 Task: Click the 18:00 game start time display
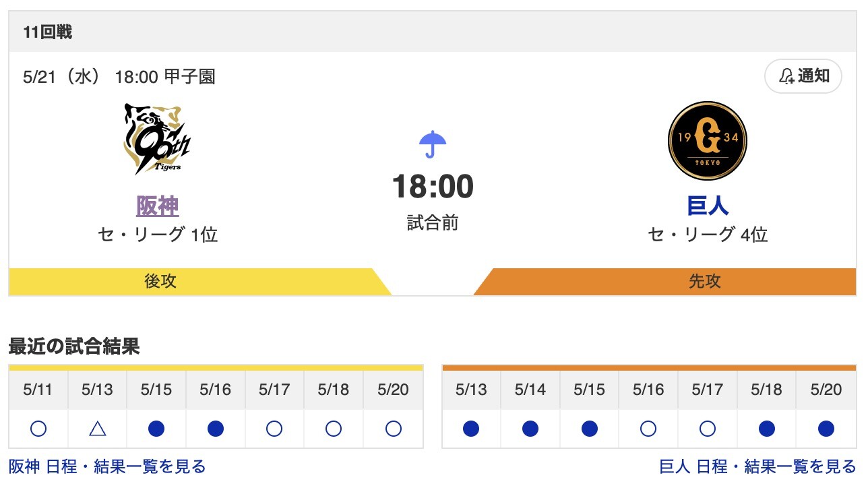(x=432, y=185)
